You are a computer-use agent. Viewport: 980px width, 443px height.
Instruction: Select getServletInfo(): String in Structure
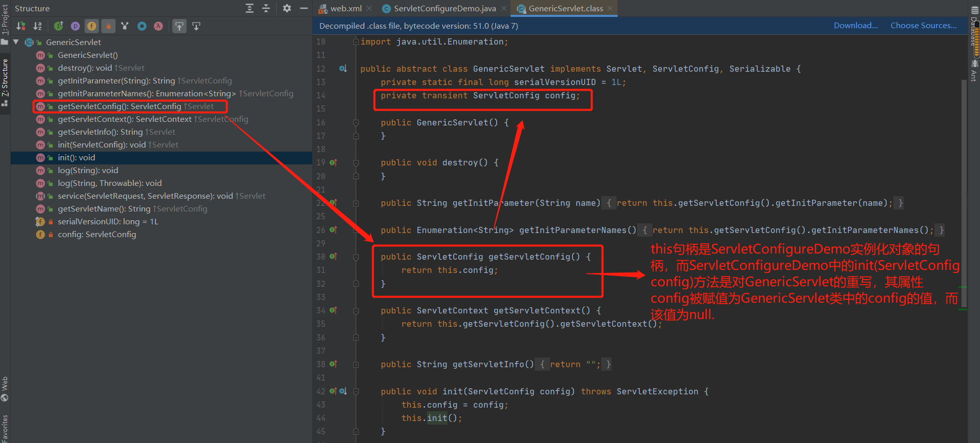point(100,132)
